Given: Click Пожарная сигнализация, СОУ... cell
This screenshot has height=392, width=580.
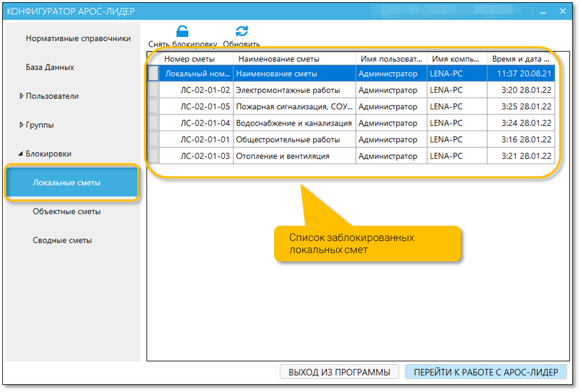Looking at the screenshot, I should [x=294, y=107].
